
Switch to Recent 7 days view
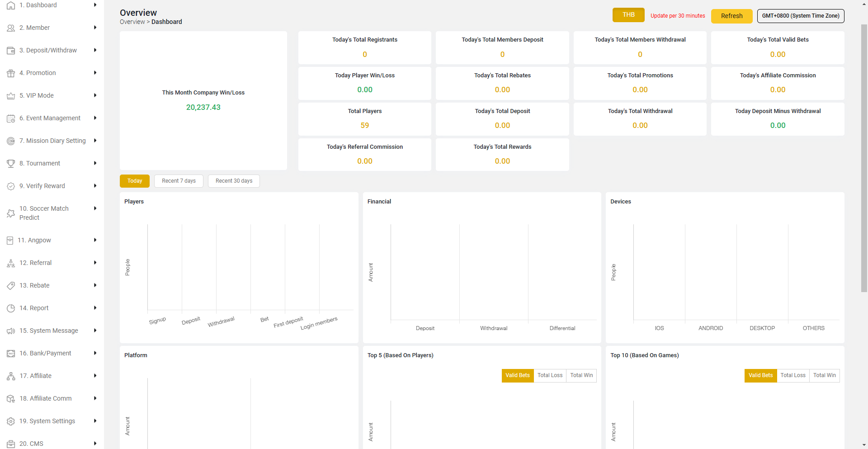[179, 181]
